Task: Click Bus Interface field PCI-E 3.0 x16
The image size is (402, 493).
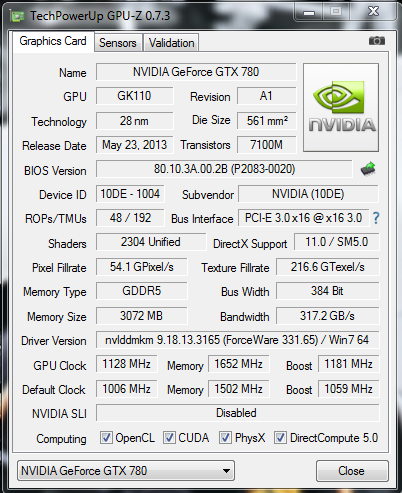Action: [303, 218]
